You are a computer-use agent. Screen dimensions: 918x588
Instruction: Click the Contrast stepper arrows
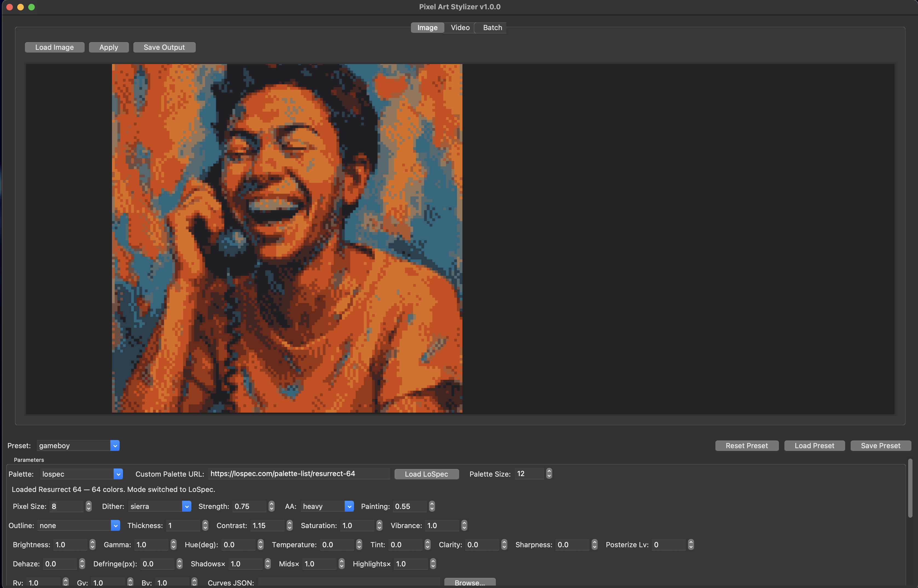[289, 525]
